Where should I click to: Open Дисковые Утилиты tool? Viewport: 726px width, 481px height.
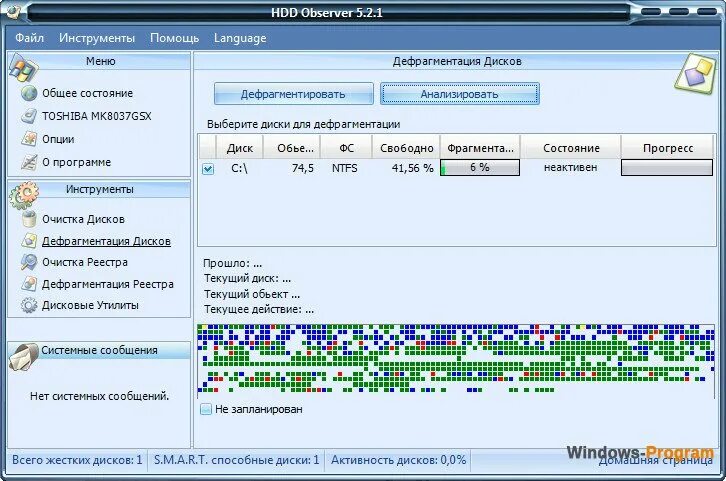[90, 305]
